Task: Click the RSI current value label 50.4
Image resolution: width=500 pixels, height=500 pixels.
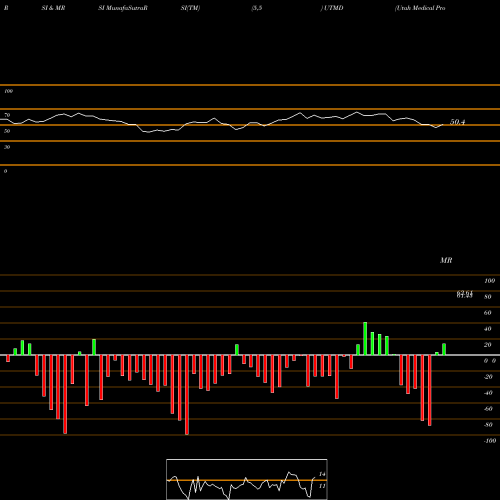Action: [457, 122]
